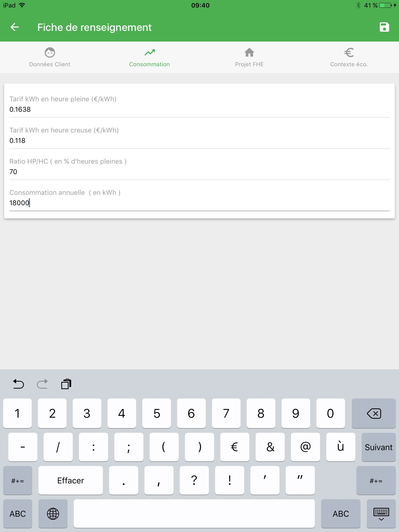Tap the backspace delete key
This screenshot has height=532, width=399.
[x=374, y=413]
